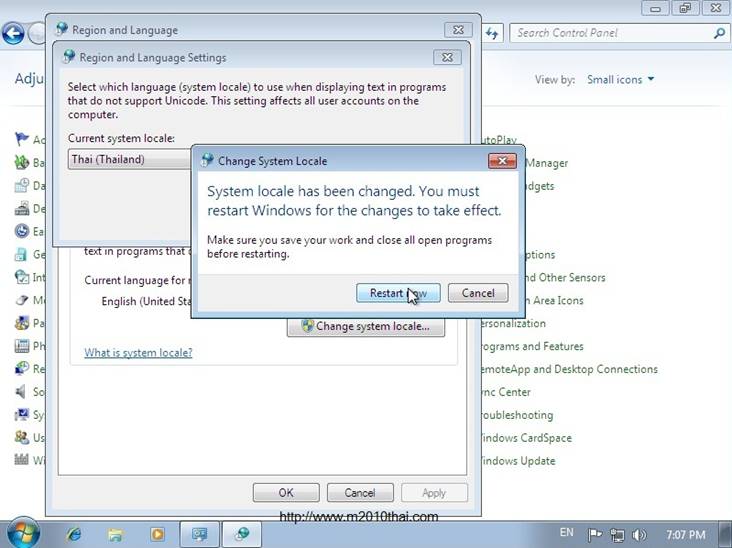
Task: Minimize the Control Panel window
Action: click(655, 8)
